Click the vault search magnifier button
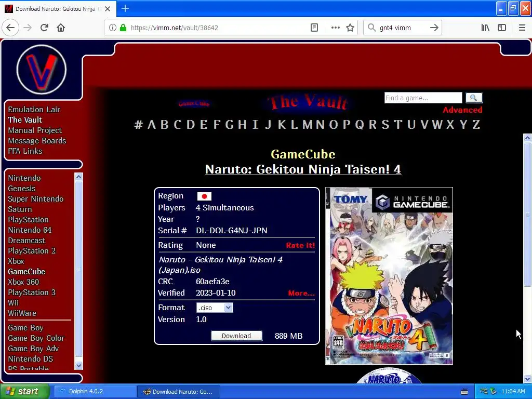532x399 pixels. pos(474,98)
